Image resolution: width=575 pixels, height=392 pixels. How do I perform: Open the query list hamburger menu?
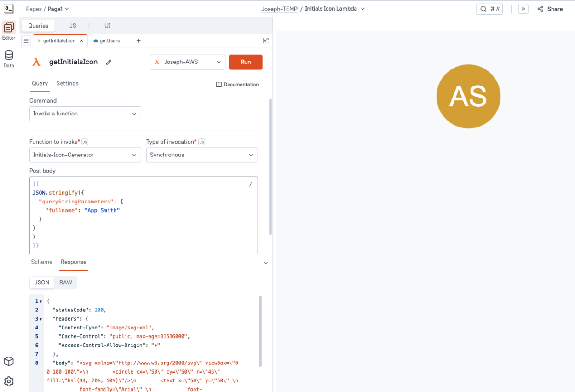(26, 41)
